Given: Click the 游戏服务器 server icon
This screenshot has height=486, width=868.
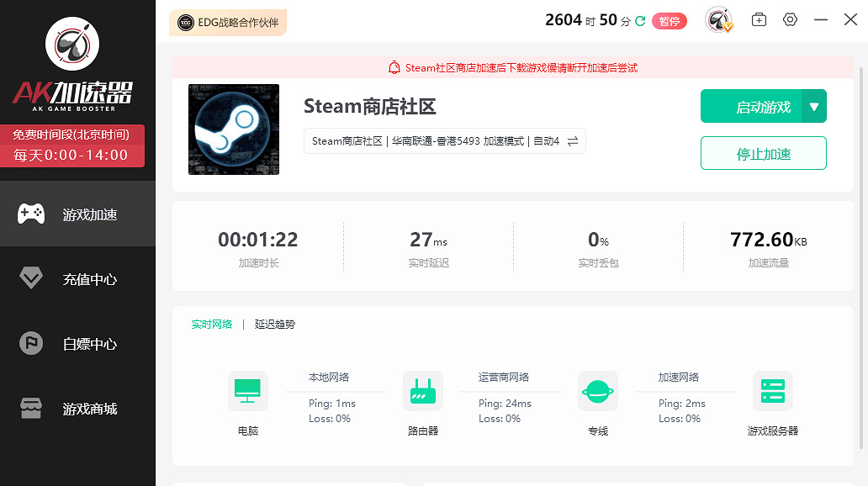Looking at the screenshot, I should click(772, 391).
